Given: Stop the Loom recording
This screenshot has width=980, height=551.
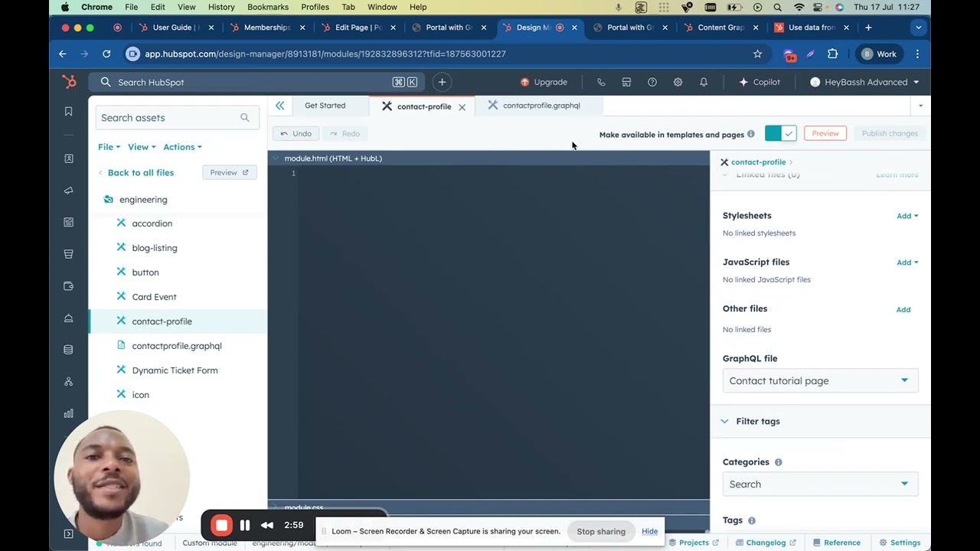Looking at the screenshot, I should (221, 525).
